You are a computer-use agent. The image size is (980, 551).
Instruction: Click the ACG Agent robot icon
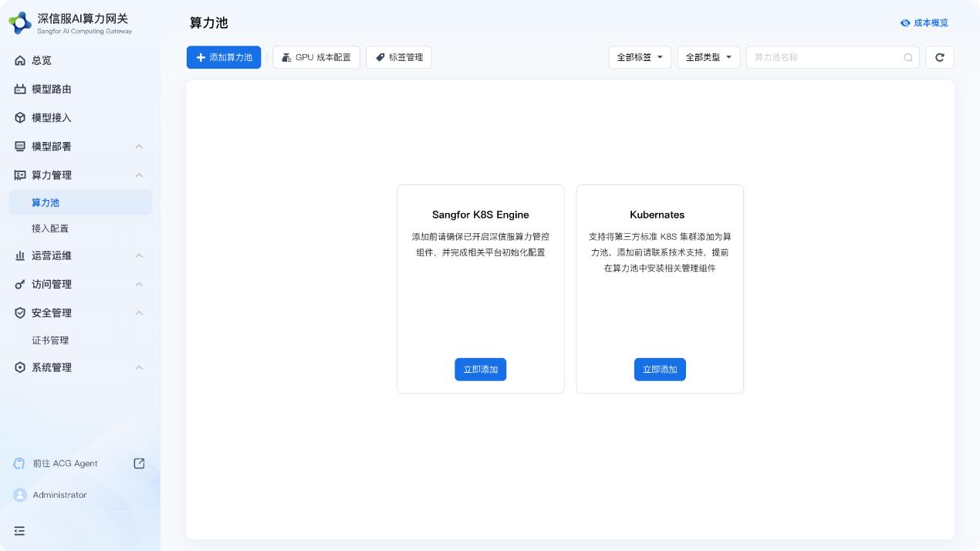click(x=19, y=464)
